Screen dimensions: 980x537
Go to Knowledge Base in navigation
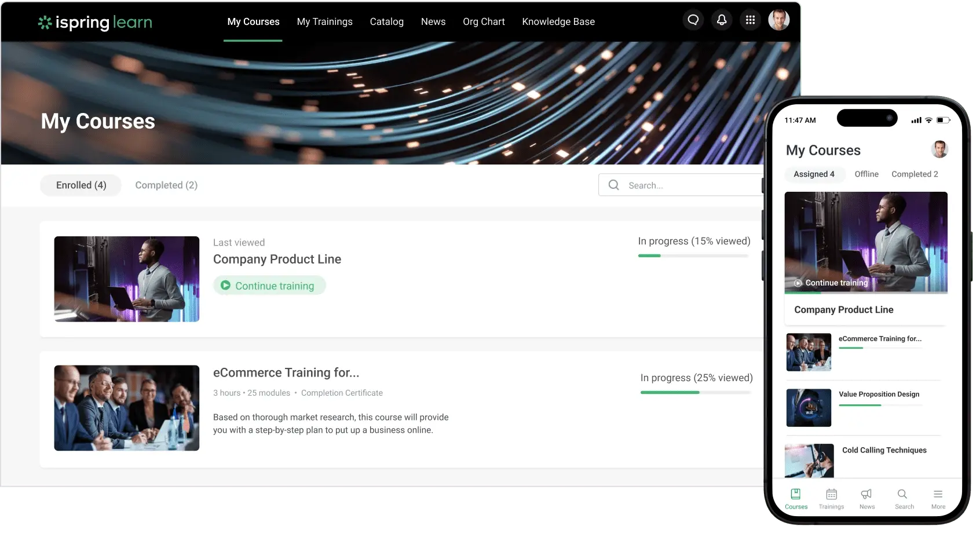coord(558,21)
